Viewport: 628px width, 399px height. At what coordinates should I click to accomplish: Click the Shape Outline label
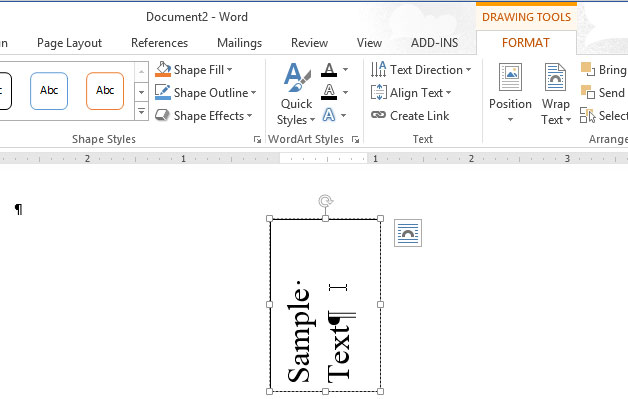click(x=211, y=93)
